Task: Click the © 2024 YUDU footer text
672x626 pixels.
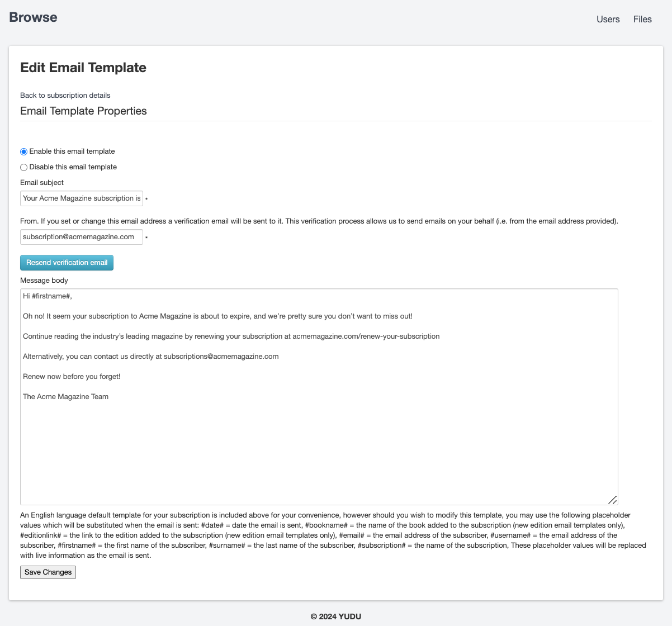Action: pos(336,616)
